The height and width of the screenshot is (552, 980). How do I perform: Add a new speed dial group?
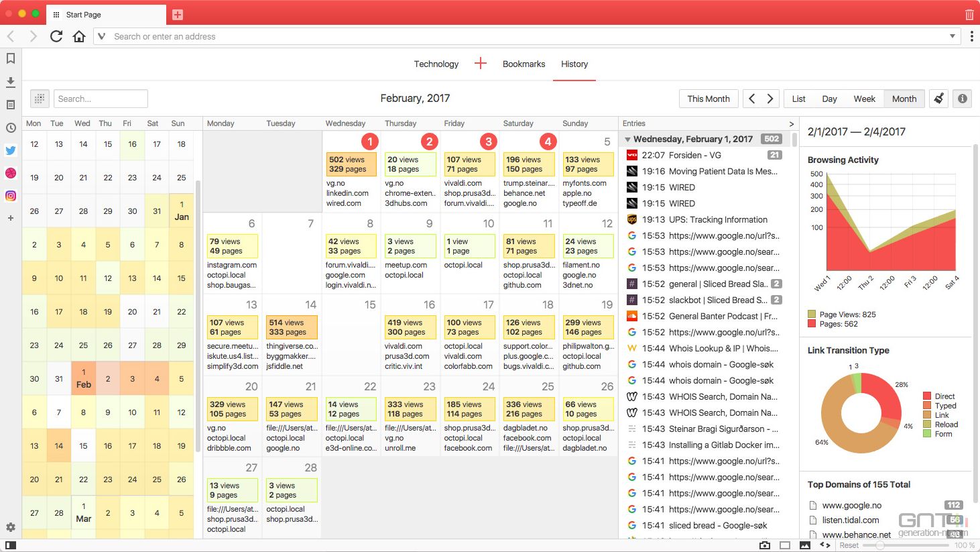click(x=480, y=64)
